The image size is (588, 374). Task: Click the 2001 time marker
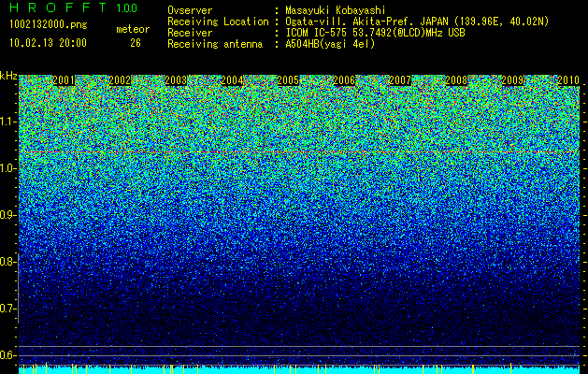(x=64, y=80)
